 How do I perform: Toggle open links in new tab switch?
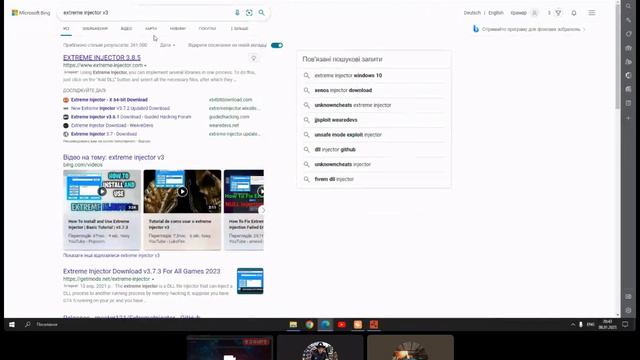click(277, 45)
